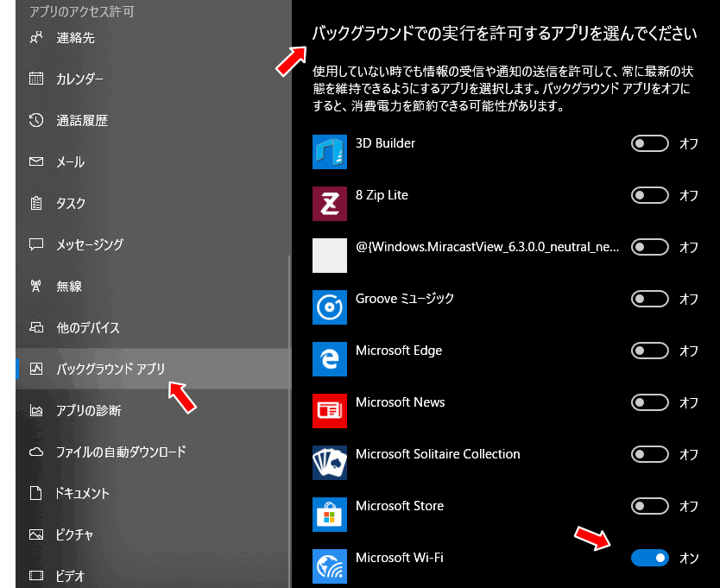Switch on Microsoft Edge background toggle
720x588 pixels.
649,351
